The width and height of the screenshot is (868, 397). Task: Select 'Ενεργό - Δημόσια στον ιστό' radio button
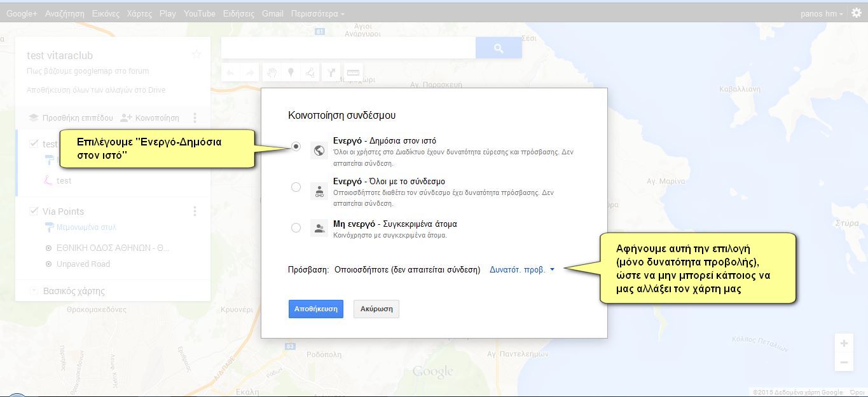296,146
